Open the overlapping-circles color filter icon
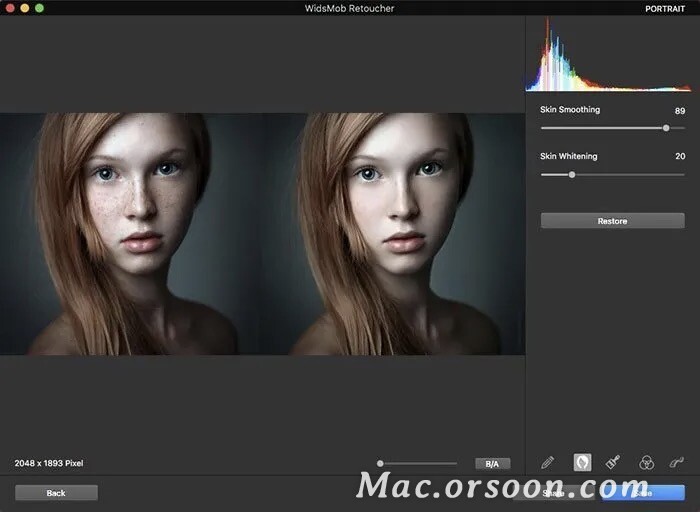The width and height of the screenshot is (700, 512). 646,462
